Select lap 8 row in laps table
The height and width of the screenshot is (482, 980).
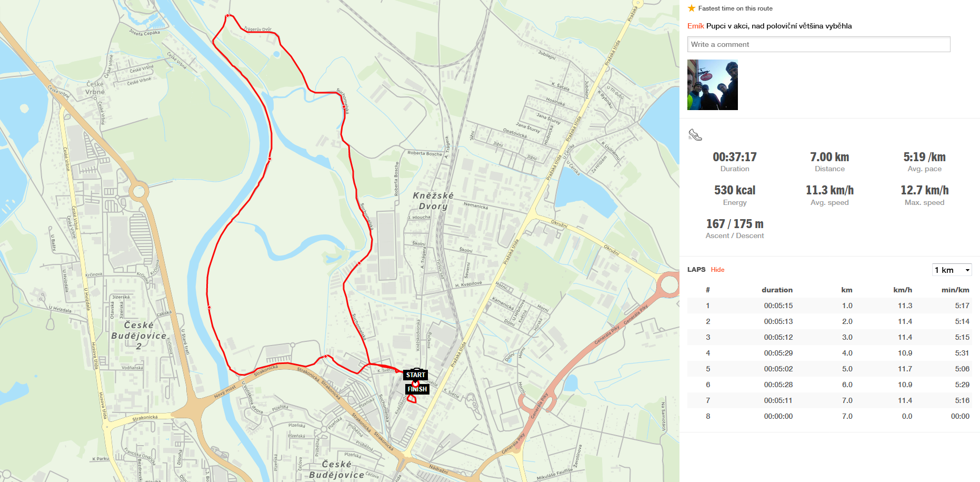829,416
